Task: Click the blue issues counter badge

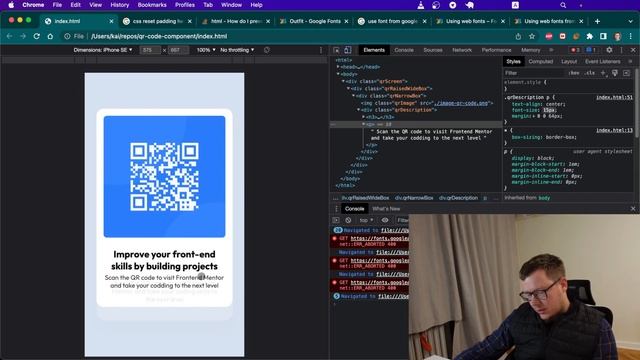Action: (x=591, y=50)
